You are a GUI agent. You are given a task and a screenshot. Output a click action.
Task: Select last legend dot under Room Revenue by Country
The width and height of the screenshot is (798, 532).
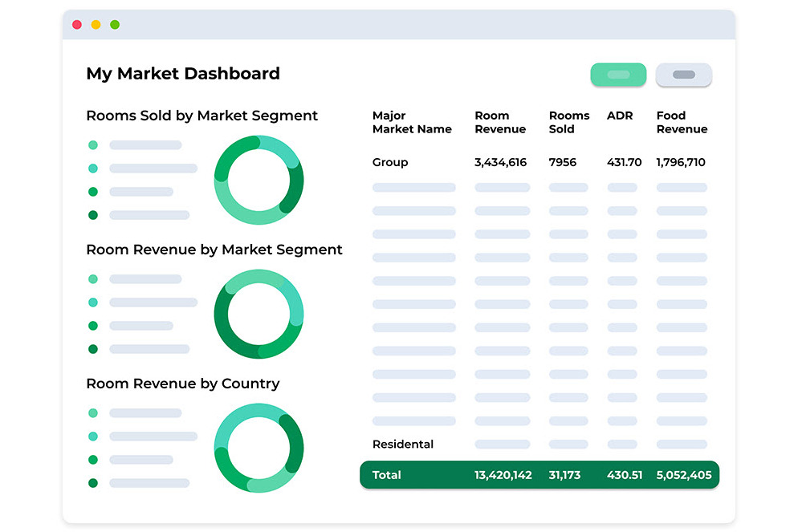93,483
